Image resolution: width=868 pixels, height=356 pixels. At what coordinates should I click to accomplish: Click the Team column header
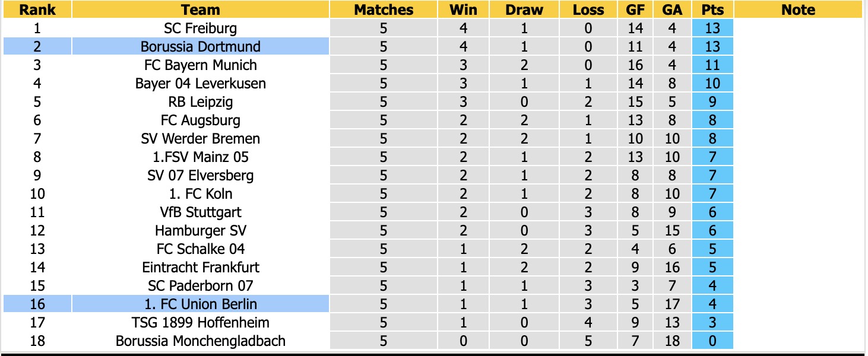click(x=201, y=9)
